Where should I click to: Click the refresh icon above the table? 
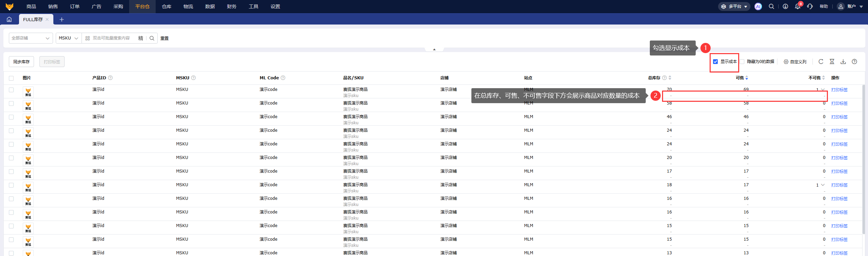coord(821,62)
